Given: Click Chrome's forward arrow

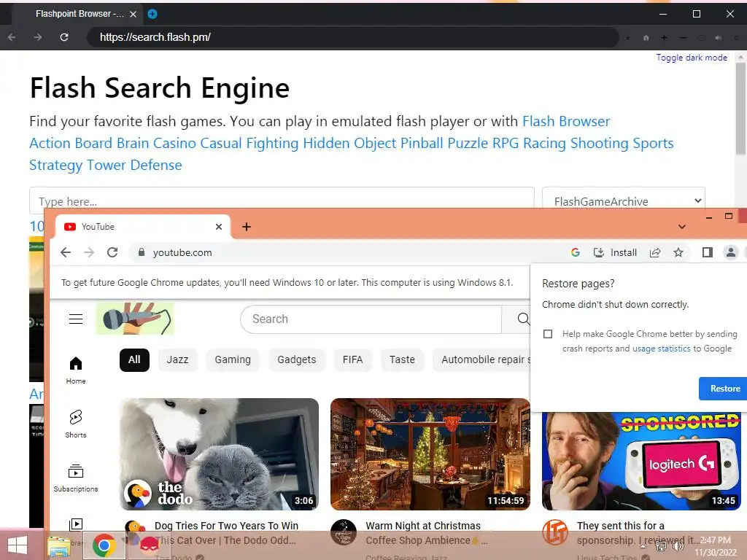Looking at the screenshot, I should coord(89,252).
